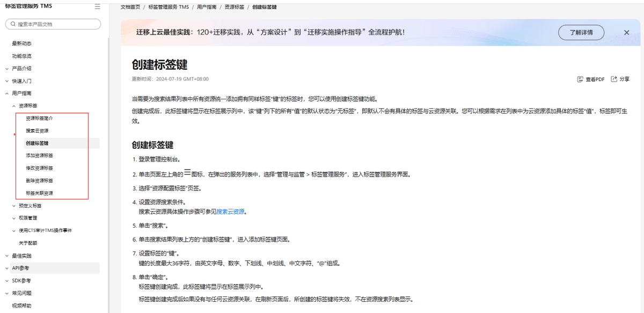
Task: Go to 资源标签 breadcrumb
Action: point(234,7)
